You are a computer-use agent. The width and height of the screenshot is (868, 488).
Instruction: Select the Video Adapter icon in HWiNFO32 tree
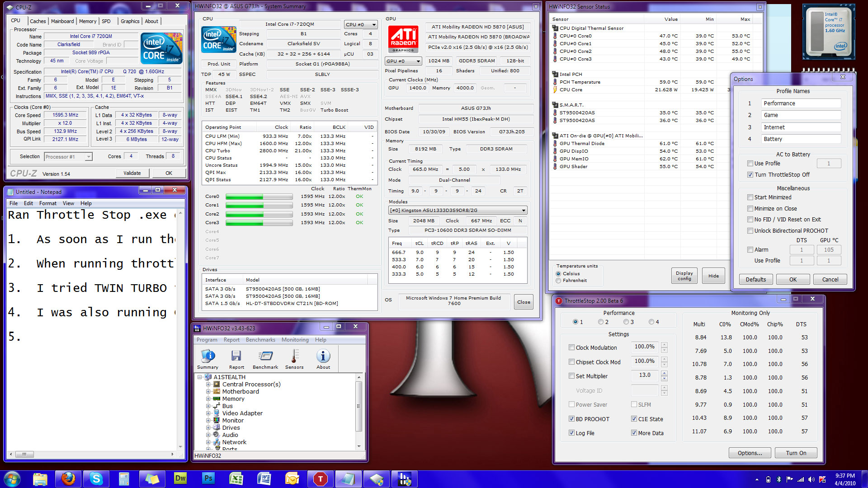click(217, 413)
